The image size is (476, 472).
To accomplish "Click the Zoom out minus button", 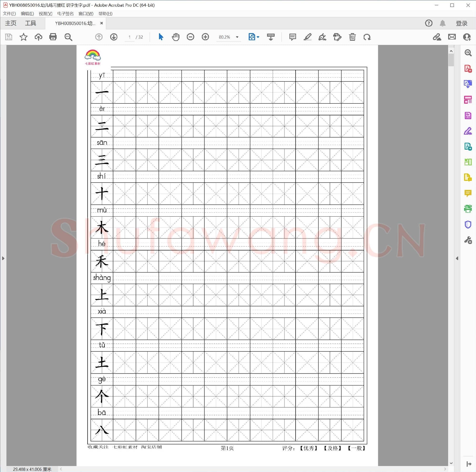I will tap(190, 37).
